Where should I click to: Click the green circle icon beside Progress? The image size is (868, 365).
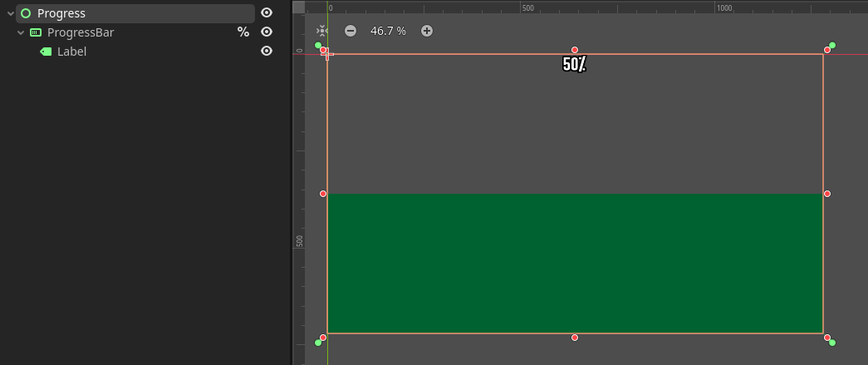pyautogui.click(x=26, y=13)
